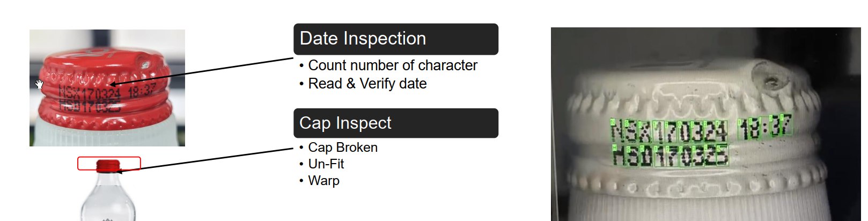Viewport: 868px width, 221px height.
Task: Click the HSD170325 detected text line
Action: (x=671, y=154)
